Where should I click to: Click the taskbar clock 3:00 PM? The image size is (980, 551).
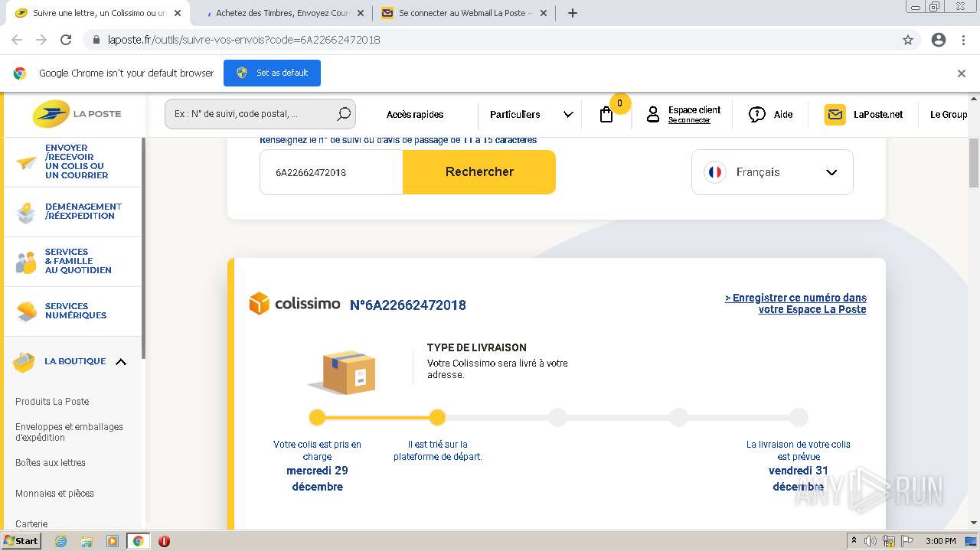941,541
